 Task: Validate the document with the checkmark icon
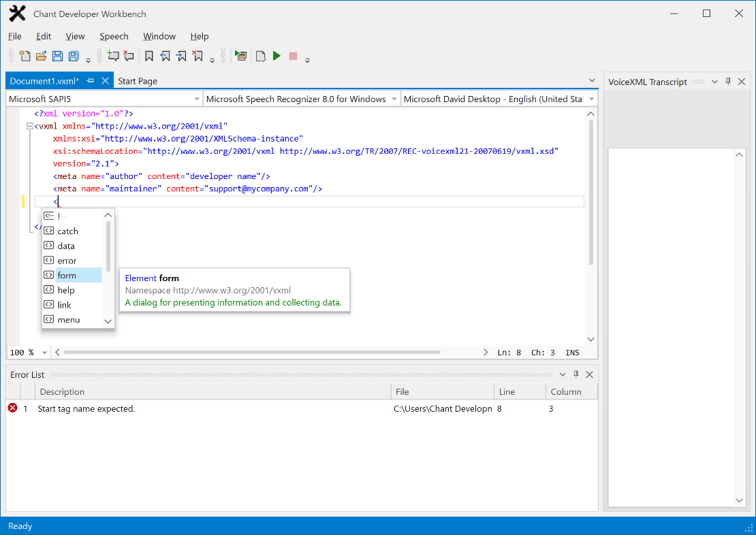tap(261, 56)
